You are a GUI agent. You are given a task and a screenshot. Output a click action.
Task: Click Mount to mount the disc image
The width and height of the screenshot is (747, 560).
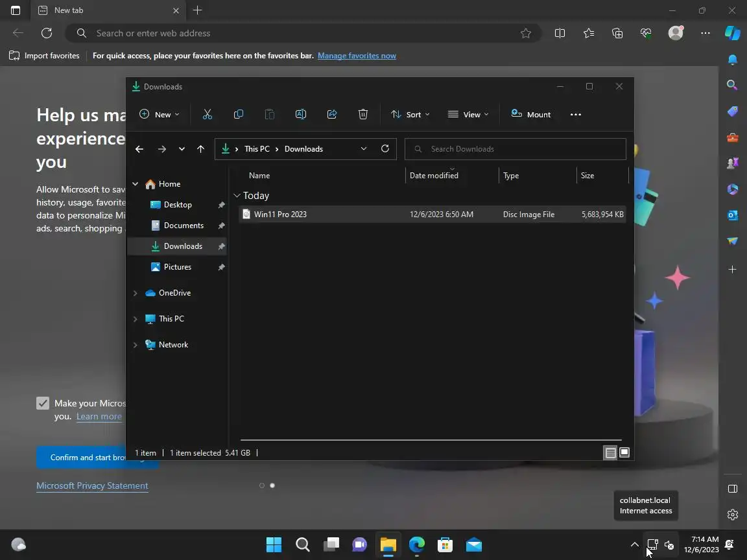pos(530,114)
